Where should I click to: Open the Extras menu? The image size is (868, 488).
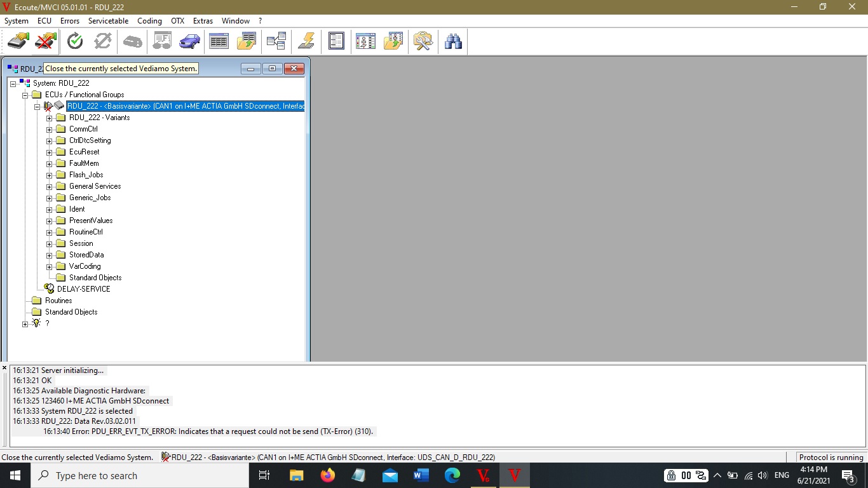point(203,21)
